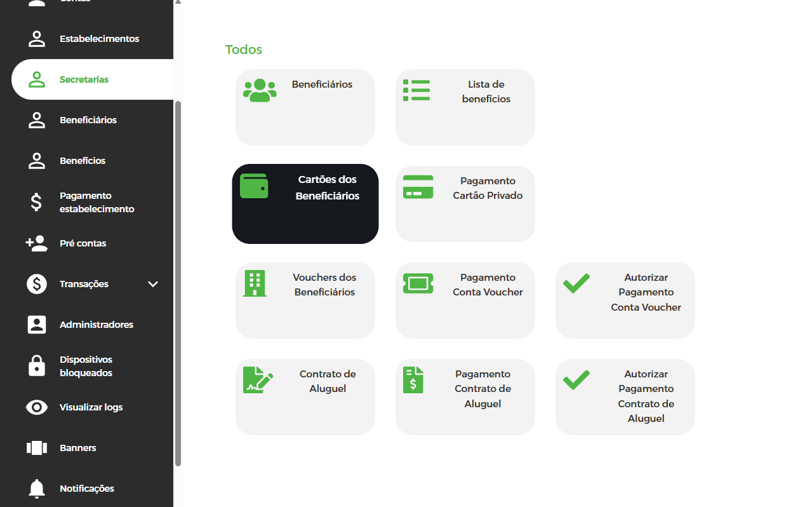812x507 pixels.
Task: Open the Pagamento estabelecimento sidebar link
Action: 97,202
